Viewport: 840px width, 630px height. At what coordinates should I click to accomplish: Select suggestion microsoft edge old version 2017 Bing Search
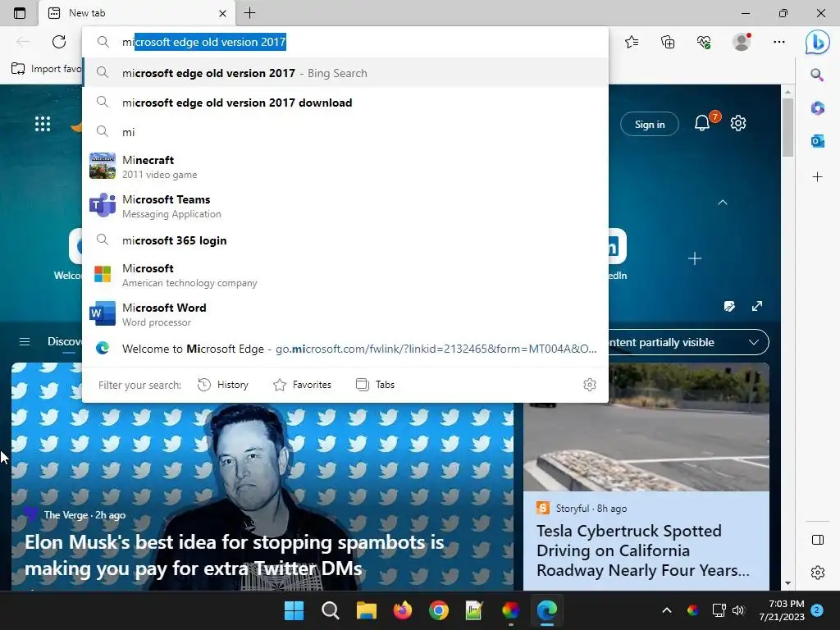pos(345,73)
